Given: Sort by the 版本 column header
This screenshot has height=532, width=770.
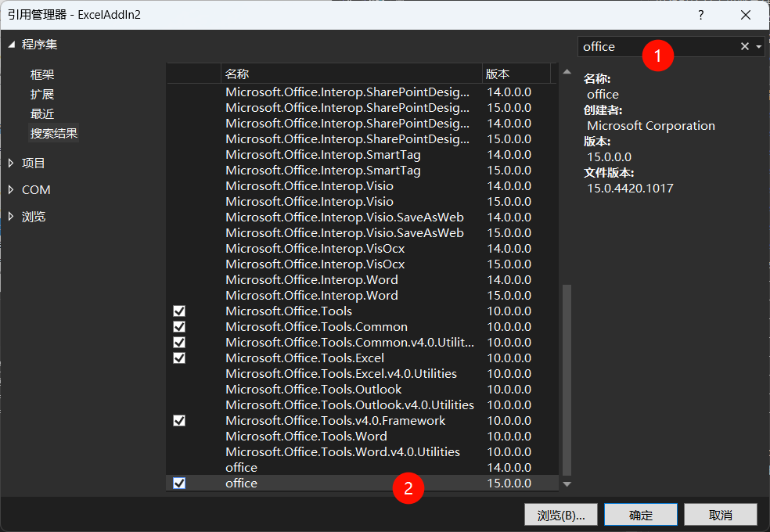Looking at the screenshot, I should [x=516, y=74].
